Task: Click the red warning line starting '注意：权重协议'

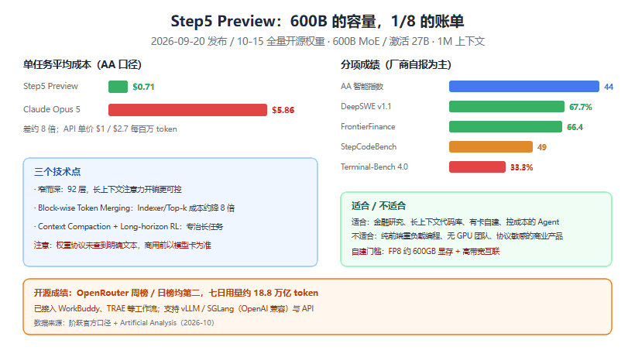Action: [122, 246]
